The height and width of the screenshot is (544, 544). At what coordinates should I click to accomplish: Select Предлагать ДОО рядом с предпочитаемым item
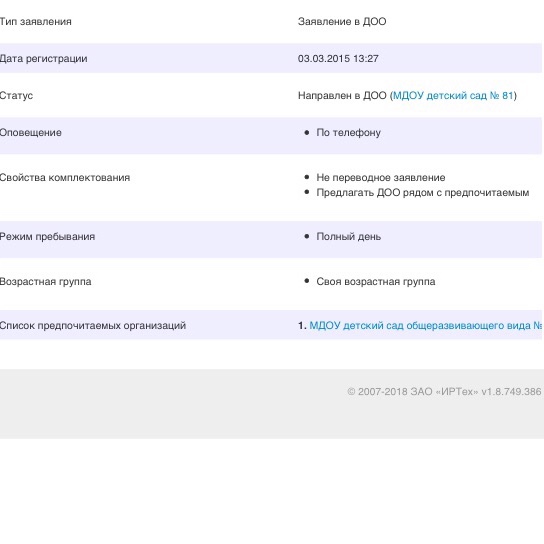(423, 193)
